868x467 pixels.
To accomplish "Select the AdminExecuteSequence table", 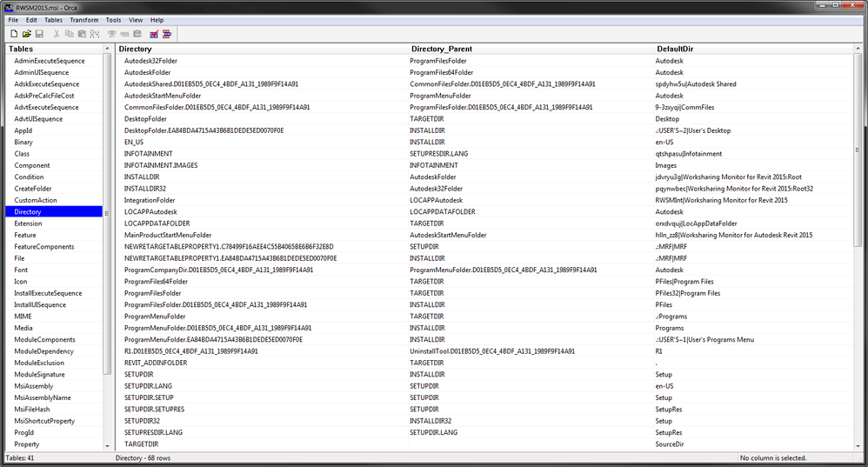I will coord(50,61).
